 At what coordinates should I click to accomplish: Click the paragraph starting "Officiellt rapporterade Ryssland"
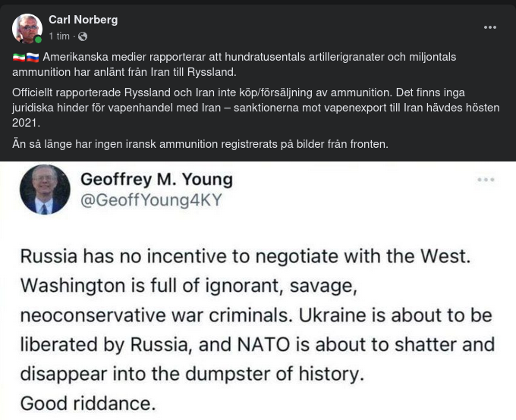pyautogui.click(x=256, y=108)
